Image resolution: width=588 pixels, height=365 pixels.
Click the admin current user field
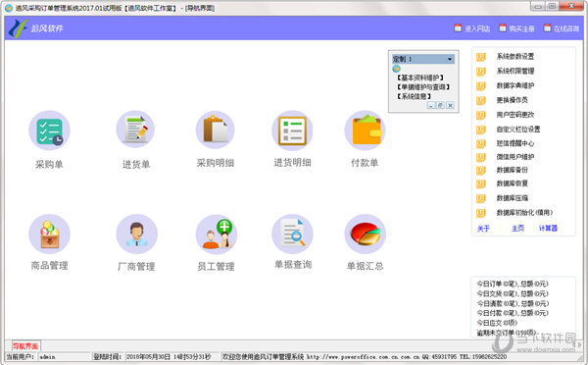(64, 357)
